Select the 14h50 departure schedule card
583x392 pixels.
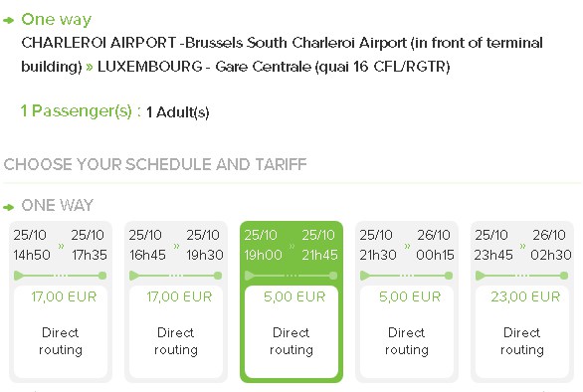[61, 301]
